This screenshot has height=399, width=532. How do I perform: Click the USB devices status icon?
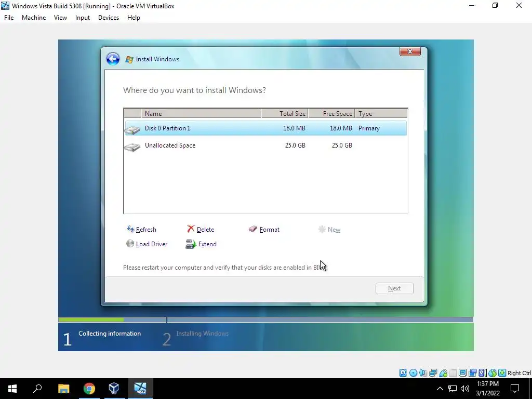443,373
